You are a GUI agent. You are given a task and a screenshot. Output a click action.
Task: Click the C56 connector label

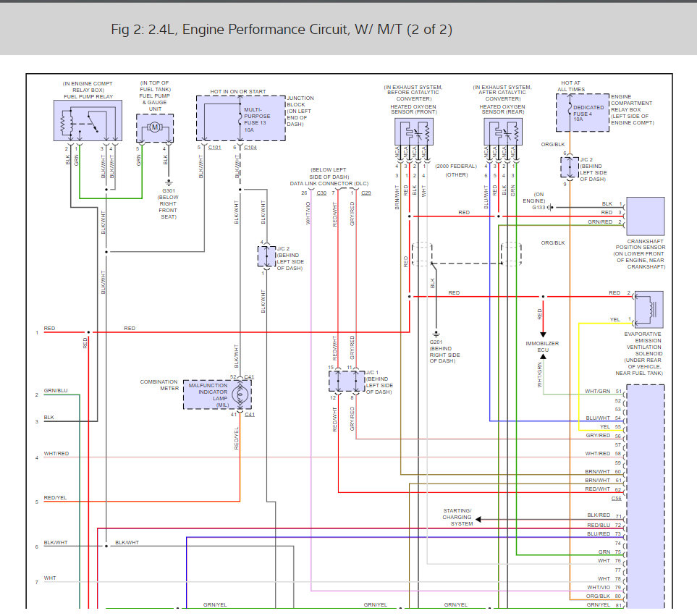[x=616, y=498]
